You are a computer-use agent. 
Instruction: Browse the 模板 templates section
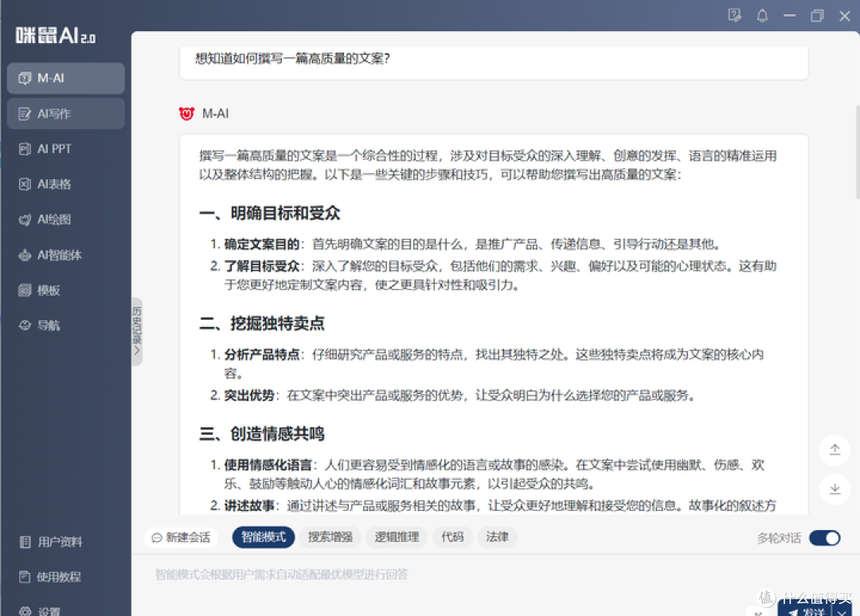tap(66, 290)
